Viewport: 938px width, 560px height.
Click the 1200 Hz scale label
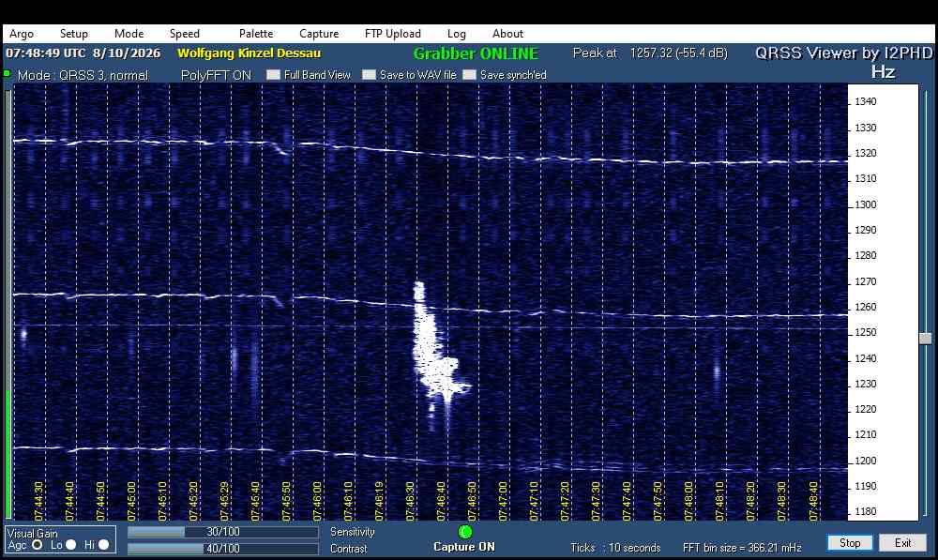866,461
